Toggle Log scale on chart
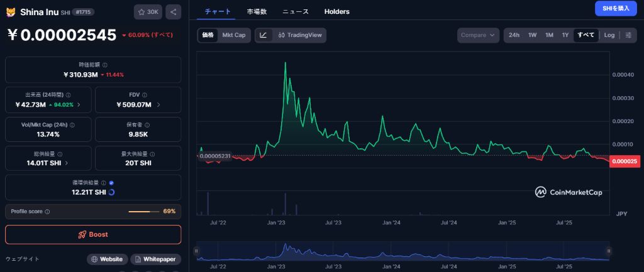 [609, 35]
